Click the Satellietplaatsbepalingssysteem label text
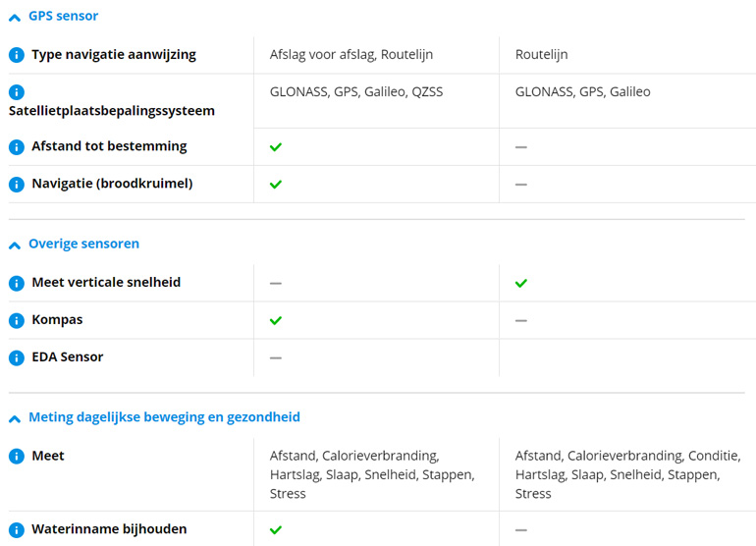Image resolution: width=756 pixels, height=546 pixels. (112, 111)
